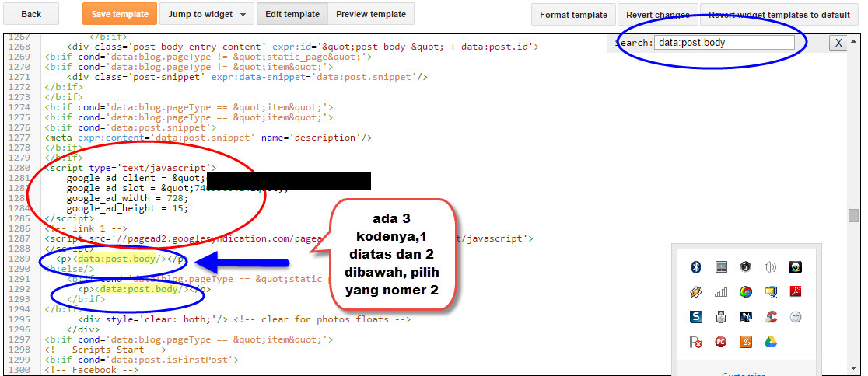This screenshot has height=376, width=868.
Task: Click the </b:if> tag on line 1293
Action: (86, 299)
